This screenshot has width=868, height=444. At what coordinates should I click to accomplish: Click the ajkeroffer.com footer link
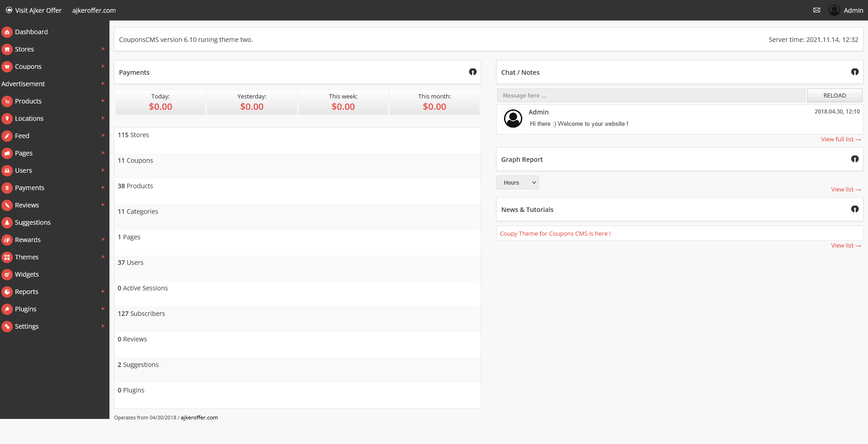[199, 418]
